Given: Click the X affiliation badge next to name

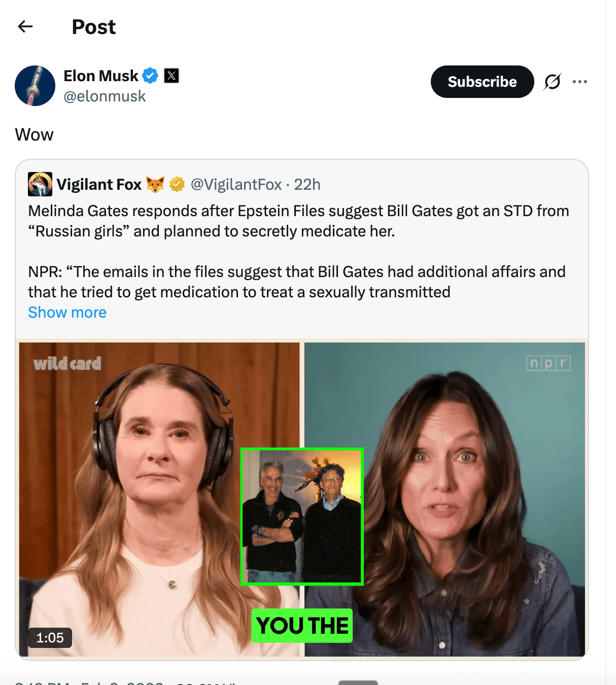Looking at the screenshot, I should (172, 76).
